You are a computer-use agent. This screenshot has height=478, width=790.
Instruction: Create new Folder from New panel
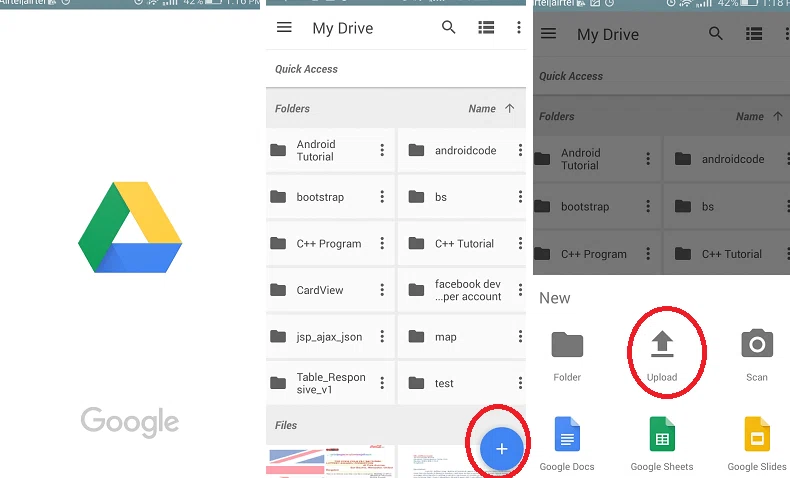click(567, 356)
